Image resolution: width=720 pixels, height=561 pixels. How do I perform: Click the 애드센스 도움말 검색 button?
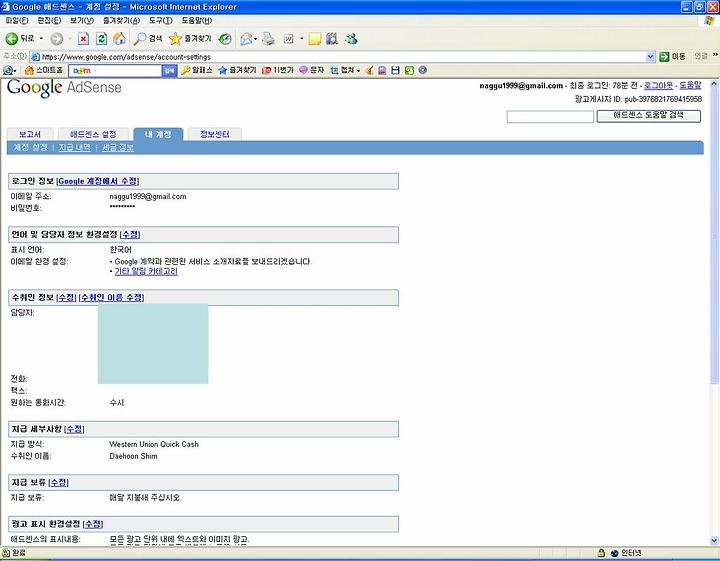click(648, 116)
